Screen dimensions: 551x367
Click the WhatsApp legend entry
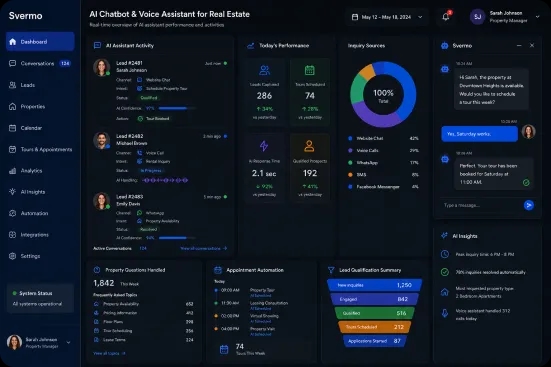(383, 163)
